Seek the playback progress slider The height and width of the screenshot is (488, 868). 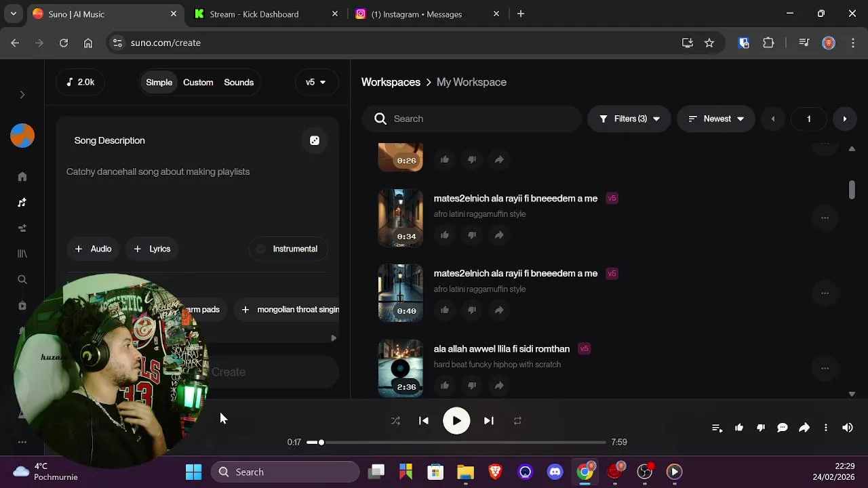456,442
